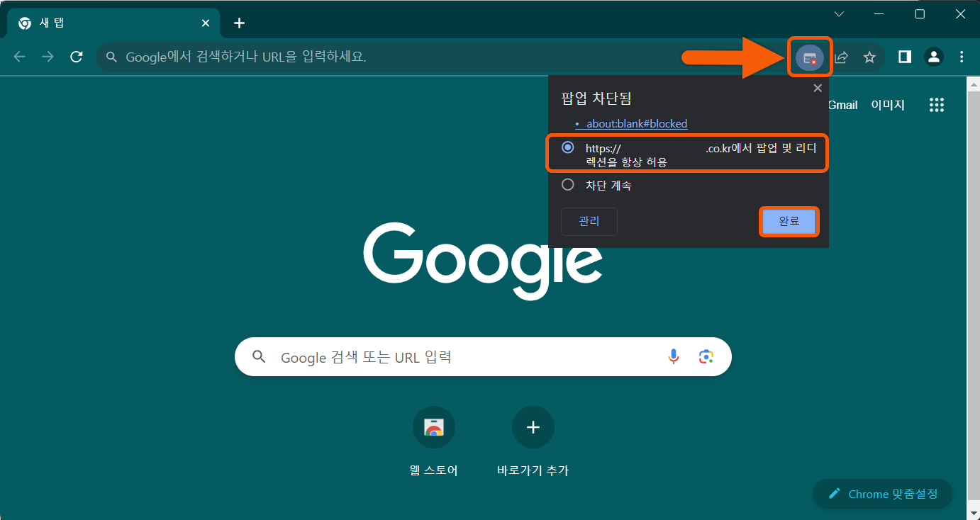
Task: Open the tab search chevron
Action: pyautogui.click(x=839, y=14)
